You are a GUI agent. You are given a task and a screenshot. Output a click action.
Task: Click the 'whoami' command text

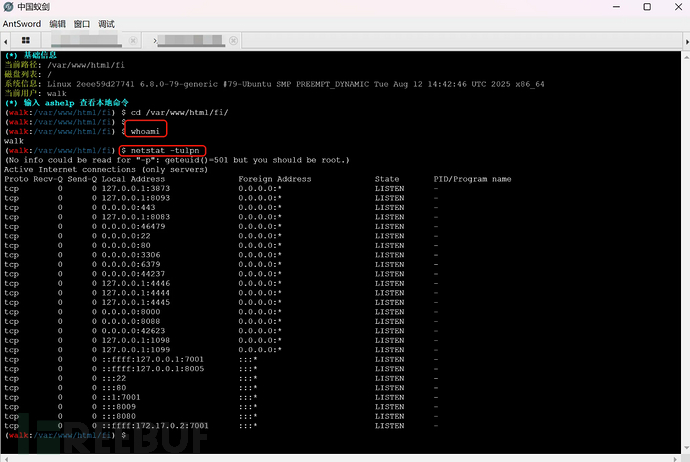click(145, 131)
